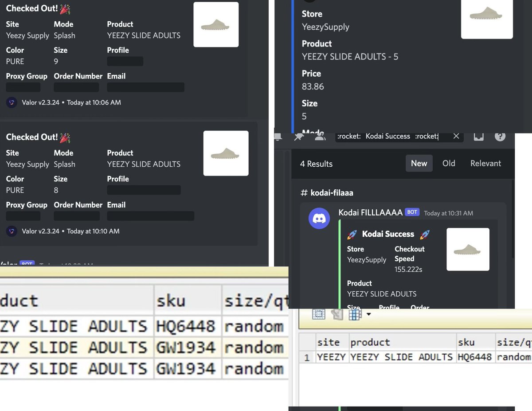Image resolution: width=532 pixels, height=411 pixels.
Task: Sort search results by Relevant
Action: 485,164
